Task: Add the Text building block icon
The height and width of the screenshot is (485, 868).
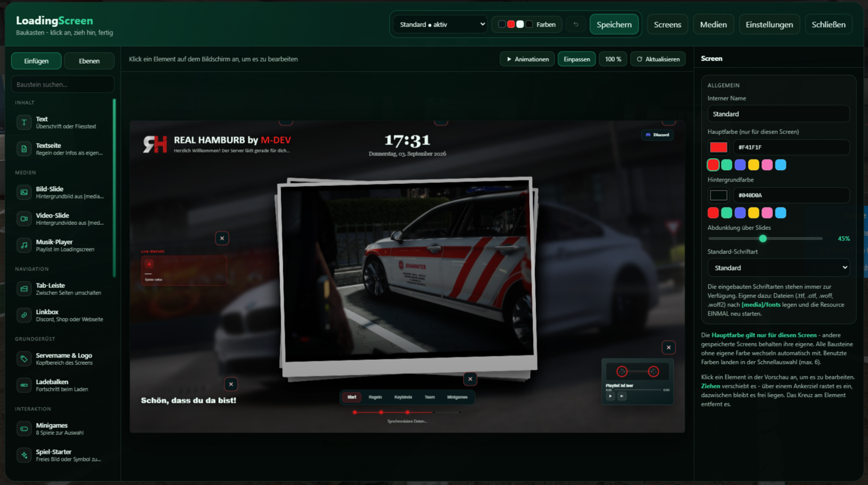Action: coord(24,122)
